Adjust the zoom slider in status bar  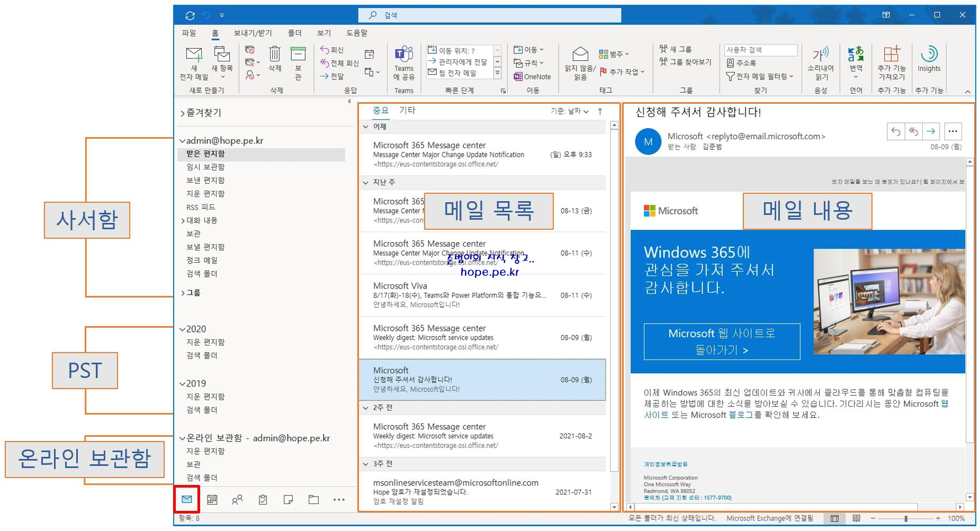click(906, 518)
